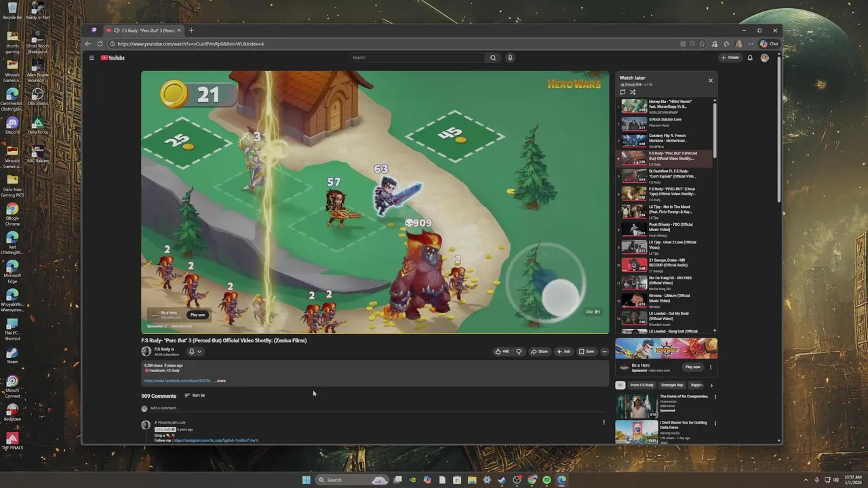The width and height of the screenshot is (868, 488).
Task: Skip the ad with Skip button
Action: pos(593,312)
